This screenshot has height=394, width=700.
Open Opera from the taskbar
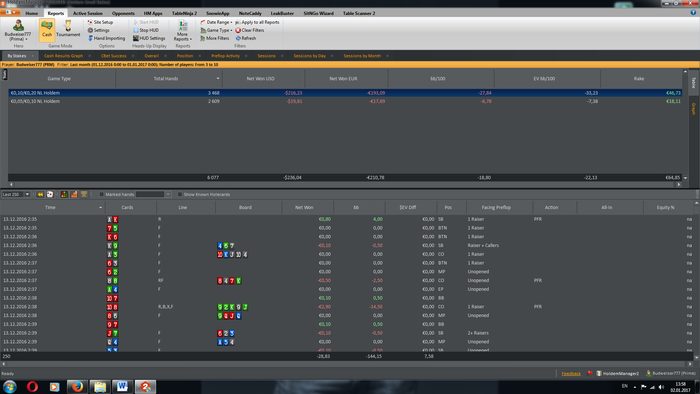point(32,386)
